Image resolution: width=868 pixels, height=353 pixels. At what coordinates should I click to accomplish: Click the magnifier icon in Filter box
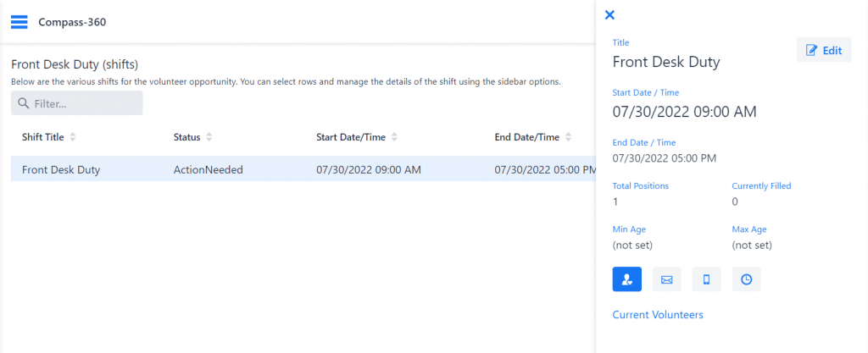(x=23, y=103)
